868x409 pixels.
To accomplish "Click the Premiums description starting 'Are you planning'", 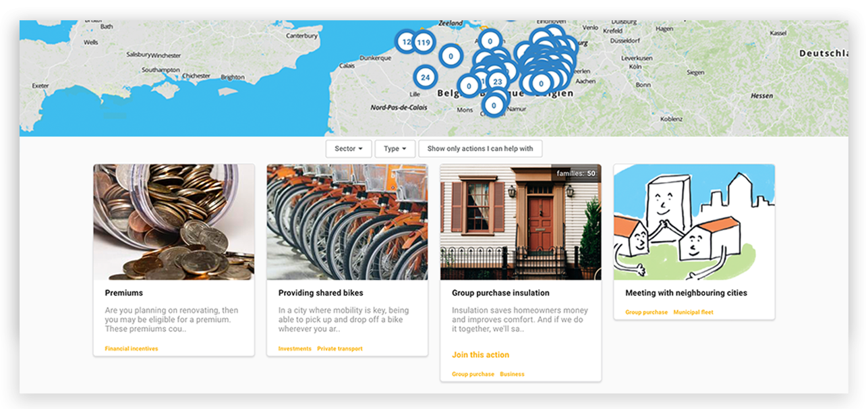I will tap(171, 320).
